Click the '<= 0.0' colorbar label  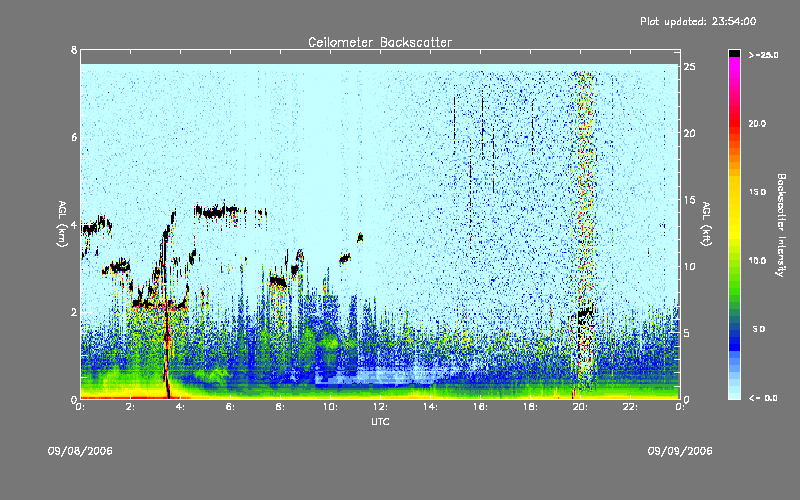[763, 398]
